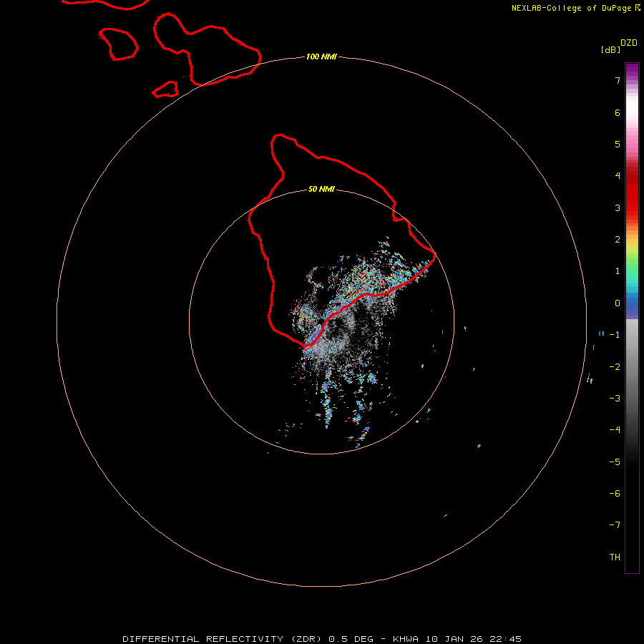Click the 3 value on the colorbar scale
This screenshot has height=644, width=644.
[618, 208]
